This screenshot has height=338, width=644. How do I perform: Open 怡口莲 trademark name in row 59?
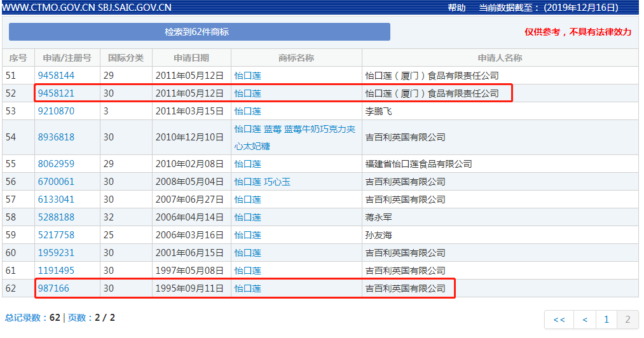click(248, 235)
